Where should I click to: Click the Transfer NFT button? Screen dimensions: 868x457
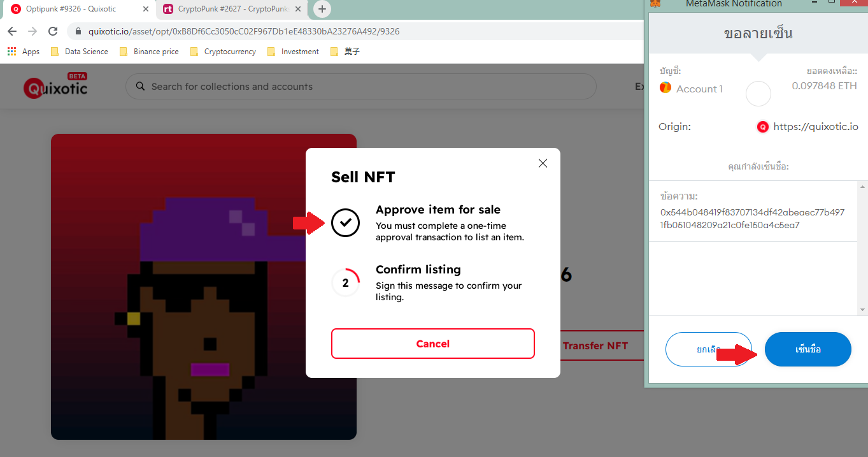595,345
